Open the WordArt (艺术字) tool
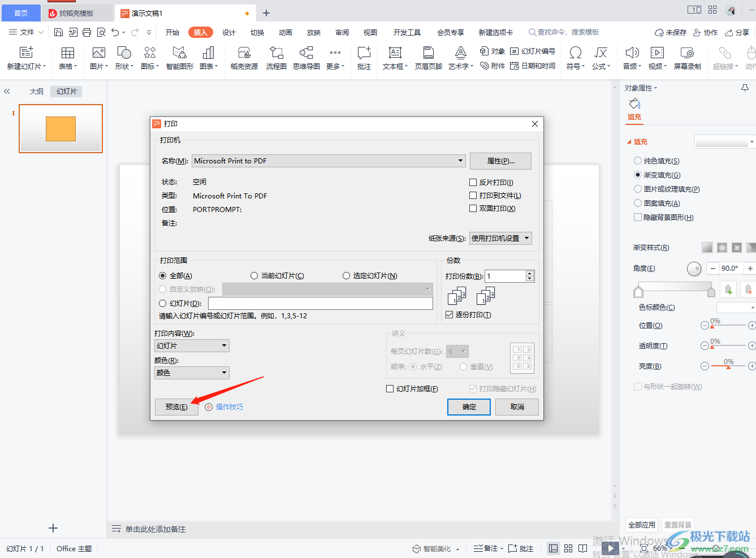This screenshot has width=756, height=558. [461, 58]
